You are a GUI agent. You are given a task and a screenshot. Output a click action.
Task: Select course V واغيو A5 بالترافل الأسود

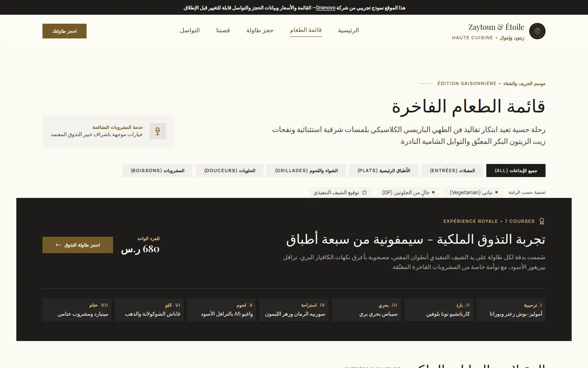(221, 310)
